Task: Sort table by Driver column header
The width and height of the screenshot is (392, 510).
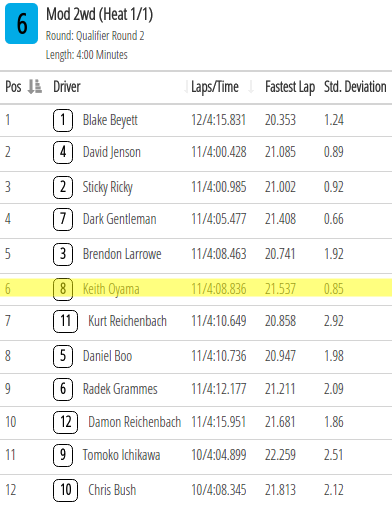Action: pyautogui.click(x=67, y=87)
